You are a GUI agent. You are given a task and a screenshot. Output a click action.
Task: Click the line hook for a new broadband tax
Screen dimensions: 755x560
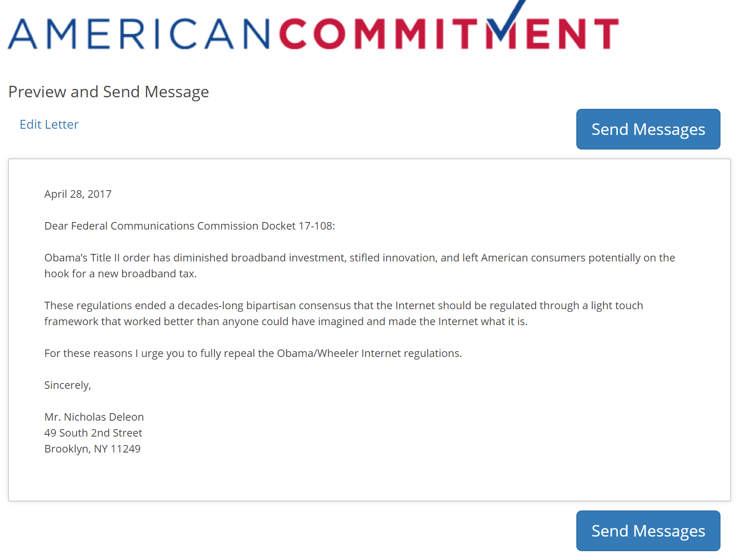pyautogui.click(x=121, y=274)
